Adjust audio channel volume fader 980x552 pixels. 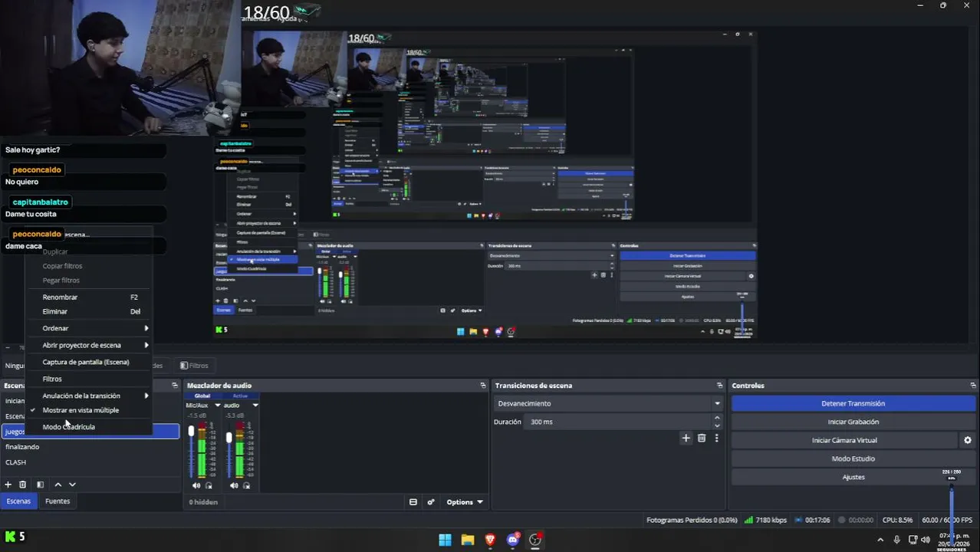coord(229,438)
